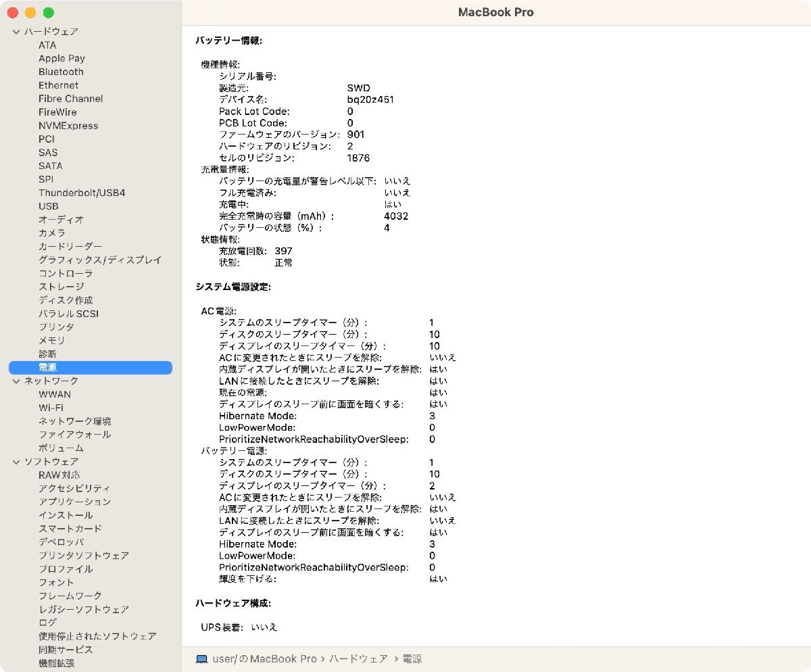Select ボリューム in the sidebar

[x=61, y=448]
